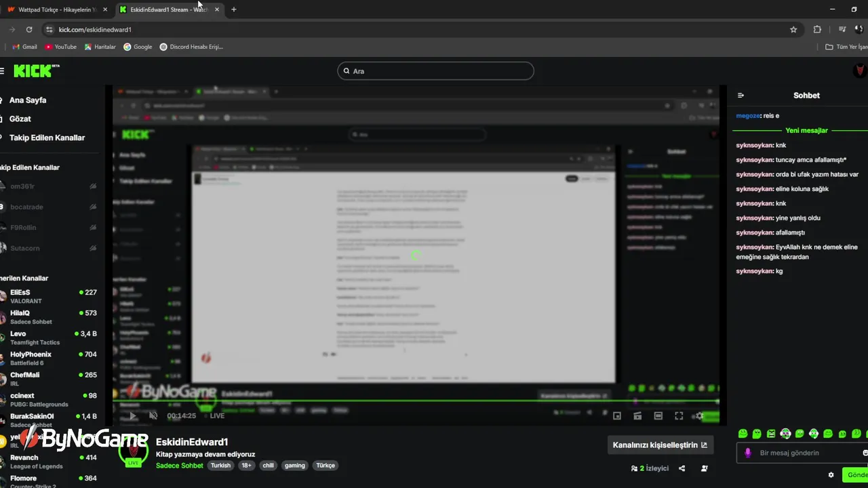Select the 'Türkçe' tag

tap(325, 466)
